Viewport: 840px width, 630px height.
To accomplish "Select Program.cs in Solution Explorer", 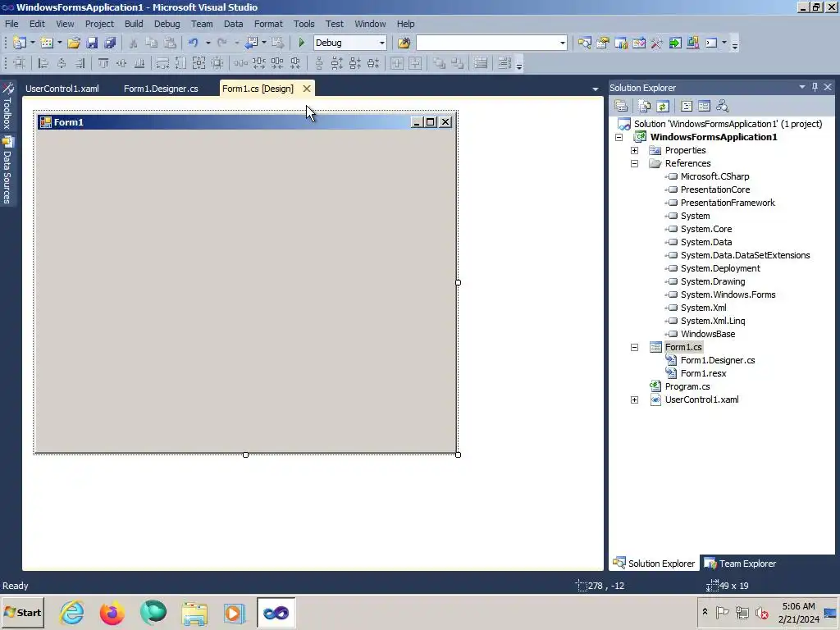I will pos(687,387).
